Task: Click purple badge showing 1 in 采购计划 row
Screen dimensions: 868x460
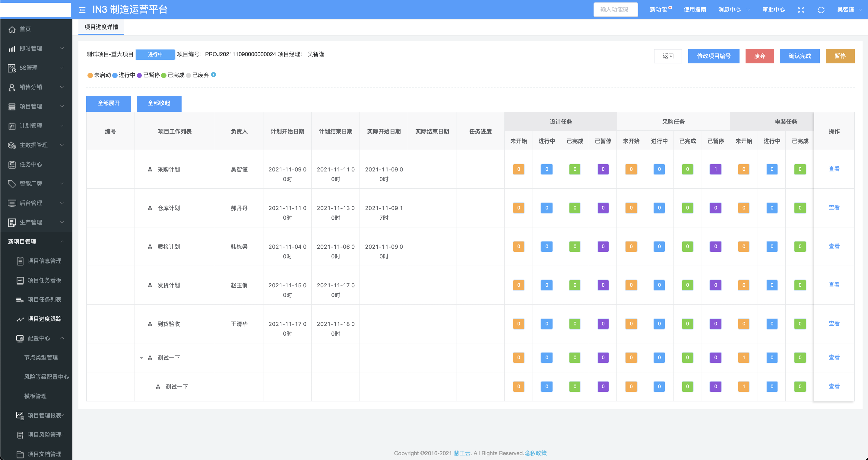Action: 715,169
